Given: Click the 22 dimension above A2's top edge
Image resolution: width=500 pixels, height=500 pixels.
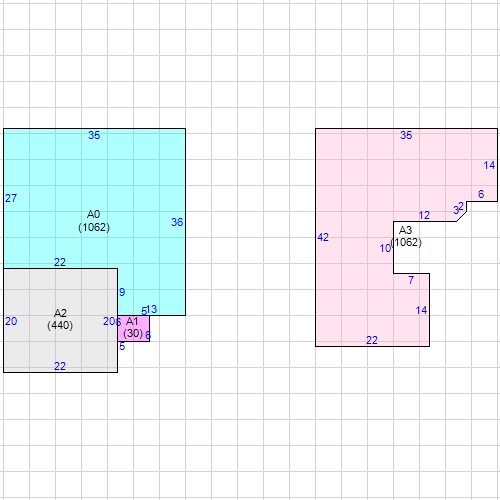Looking at the screenshot, I should click(x=60, y=262).
